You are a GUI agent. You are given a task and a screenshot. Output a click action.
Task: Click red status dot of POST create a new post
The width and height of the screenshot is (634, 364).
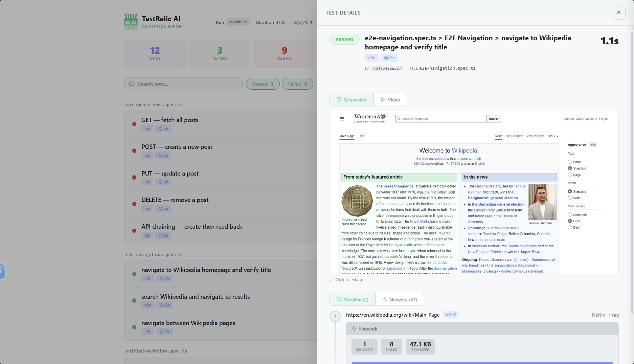pyautogui.click(x=134, y=151)
